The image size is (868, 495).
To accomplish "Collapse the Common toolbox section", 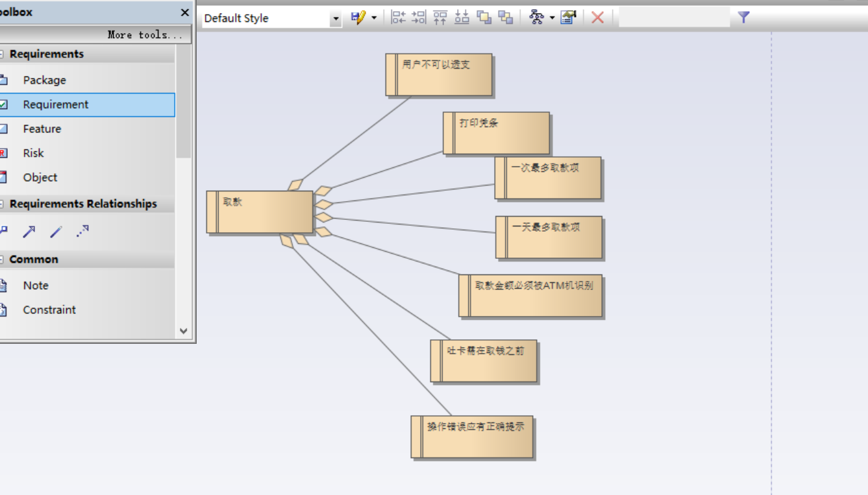I will pyautogui.click(x=2, y=260).
